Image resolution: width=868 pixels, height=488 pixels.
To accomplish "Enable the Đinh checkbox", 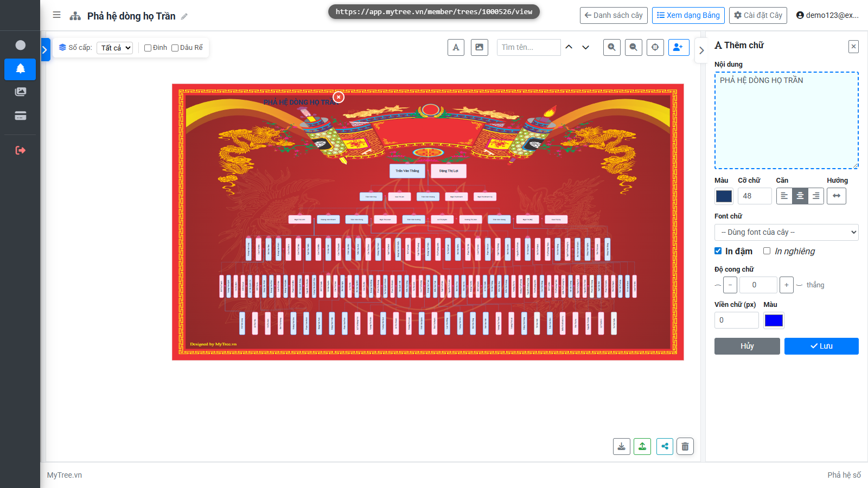I will 148,48.
